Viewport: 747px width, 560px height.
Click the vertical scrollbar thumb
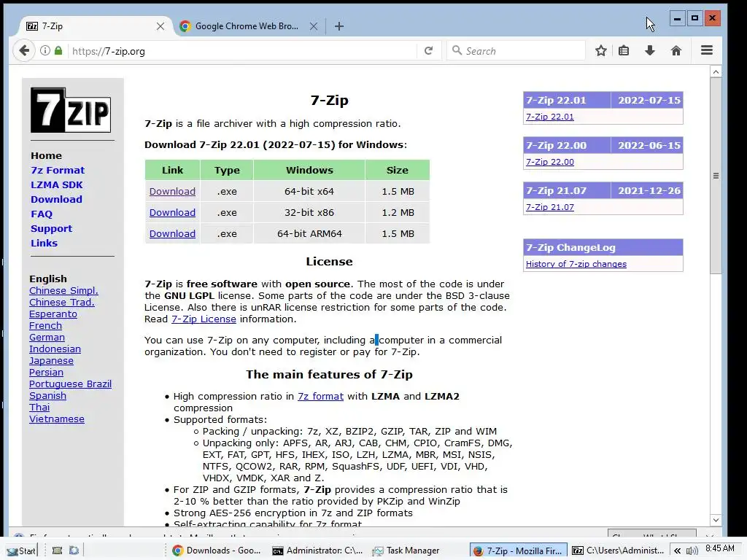[716, 176]
